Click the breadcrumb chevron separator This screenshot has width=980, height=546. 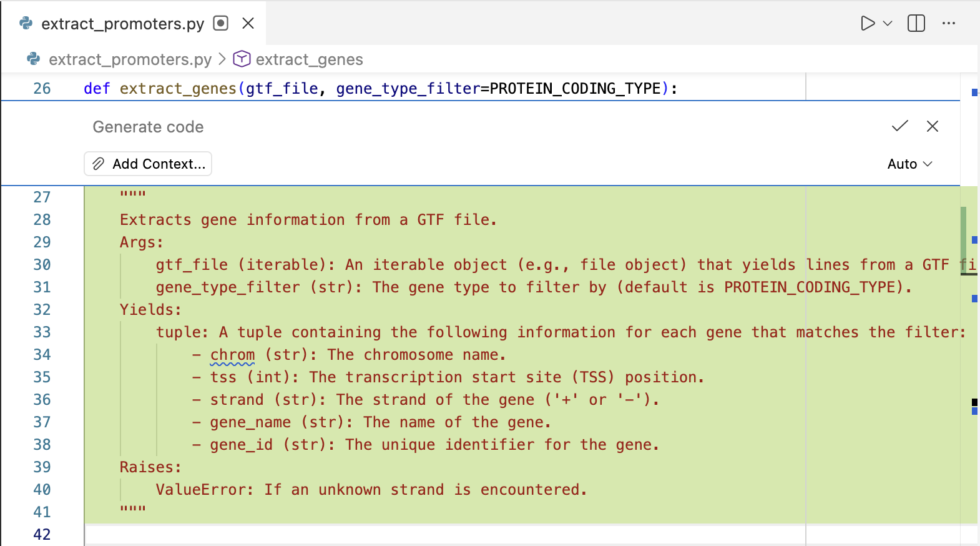click(x=222, y=59)
